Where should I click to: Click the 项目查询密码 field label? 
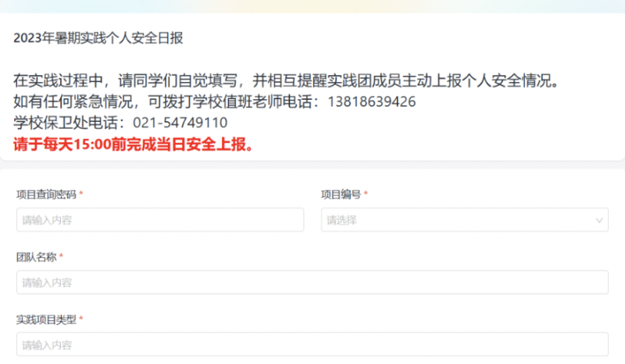[46, 194]
